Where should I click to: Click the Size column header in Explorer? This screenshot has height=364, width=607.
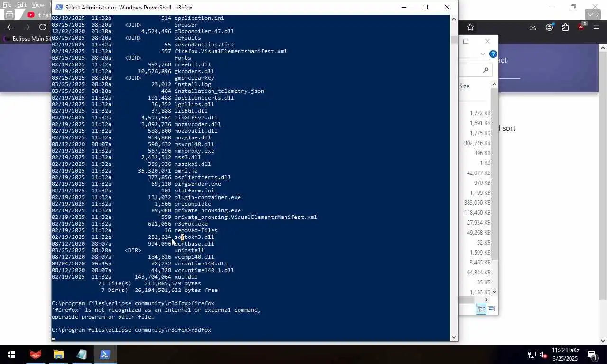click(464, 86)
